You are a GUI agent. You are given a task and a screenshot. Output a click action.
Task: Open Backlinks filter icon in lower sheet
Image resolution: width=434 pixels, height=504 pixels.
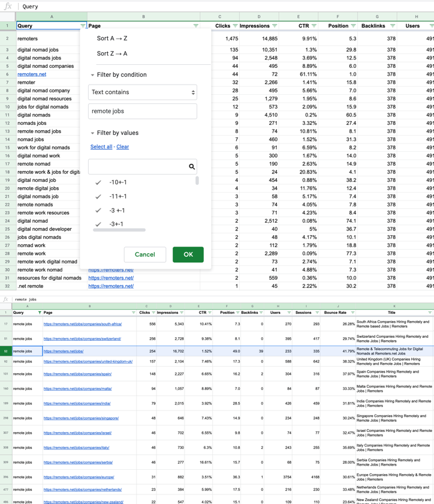point(261,313)
